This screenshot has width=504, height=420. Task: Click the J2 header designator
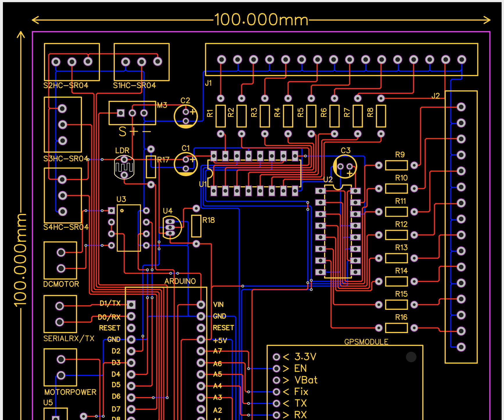435,96
